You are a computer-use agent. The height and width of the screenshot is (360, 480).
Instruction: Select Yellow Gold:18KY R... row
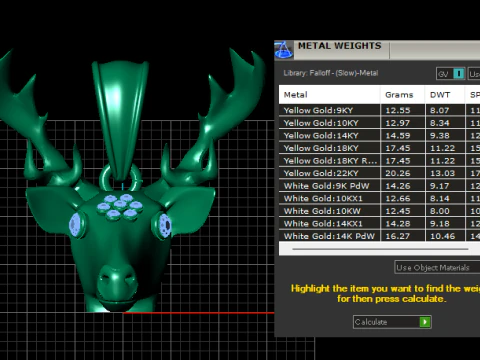pyautogui.click(x=379, y=161)
